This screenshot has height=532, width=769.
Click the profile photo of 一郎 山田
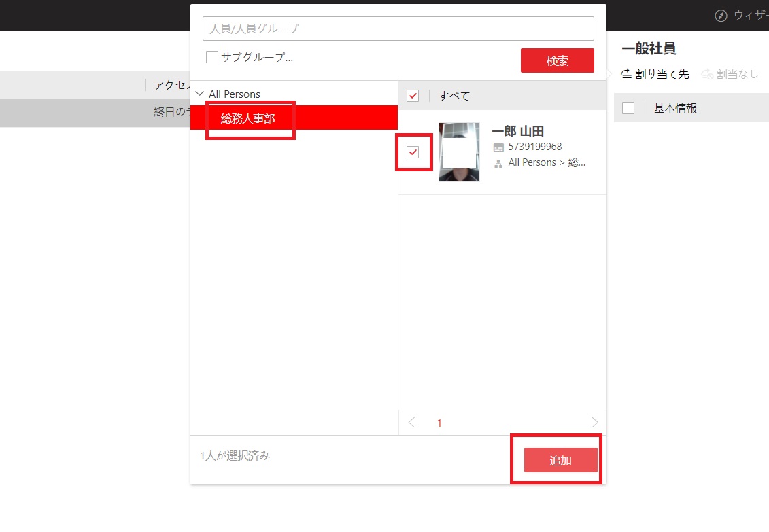[x=459, y=152]
